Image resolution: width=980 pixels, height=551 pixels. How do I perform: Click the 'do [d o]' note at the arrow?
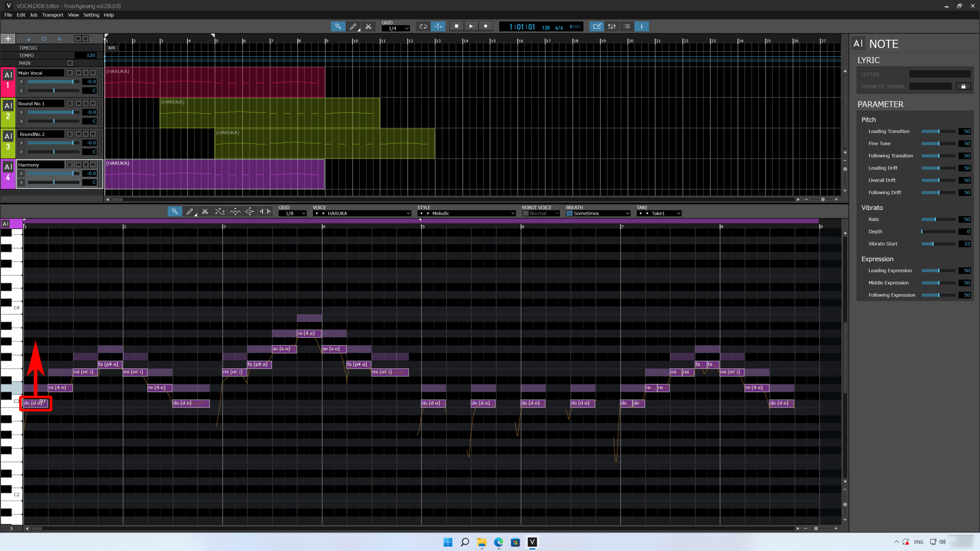[34, 403]
